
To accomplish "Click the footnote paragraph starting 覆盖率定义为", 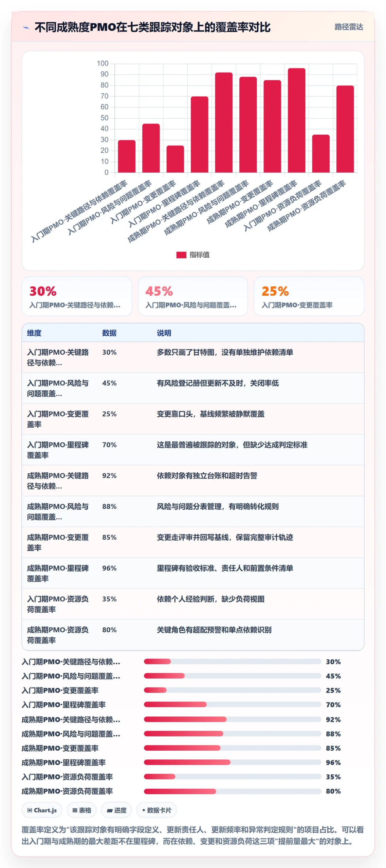I will [x=193, y=835].
